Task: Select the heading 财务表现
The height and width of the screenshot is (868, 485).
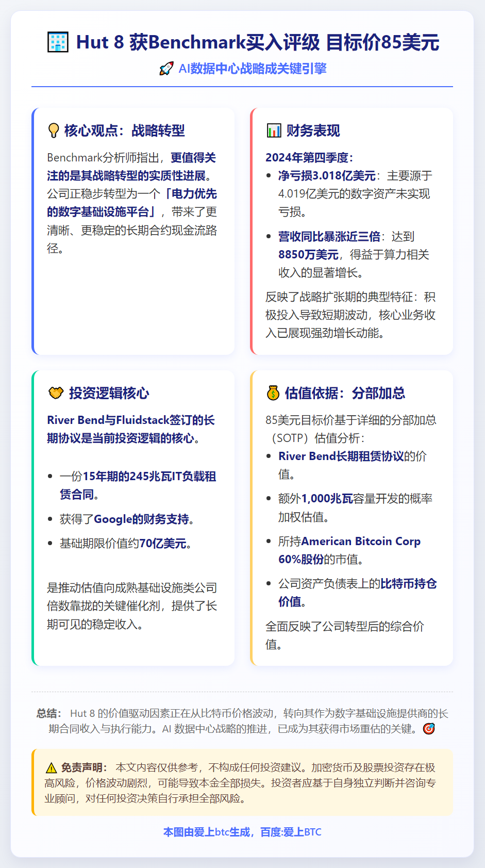Action: [313, 130]
